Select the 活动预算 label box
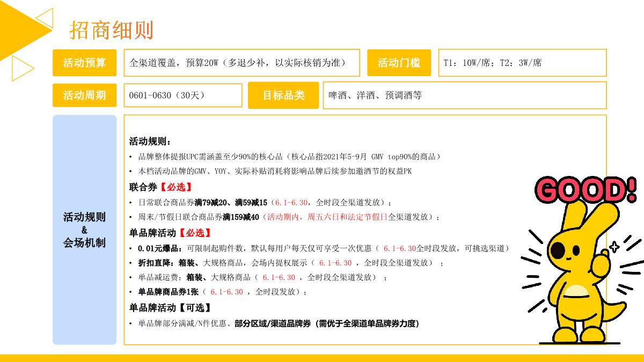The height and width of the screenshot is (362, 644). tap(84, 63)
